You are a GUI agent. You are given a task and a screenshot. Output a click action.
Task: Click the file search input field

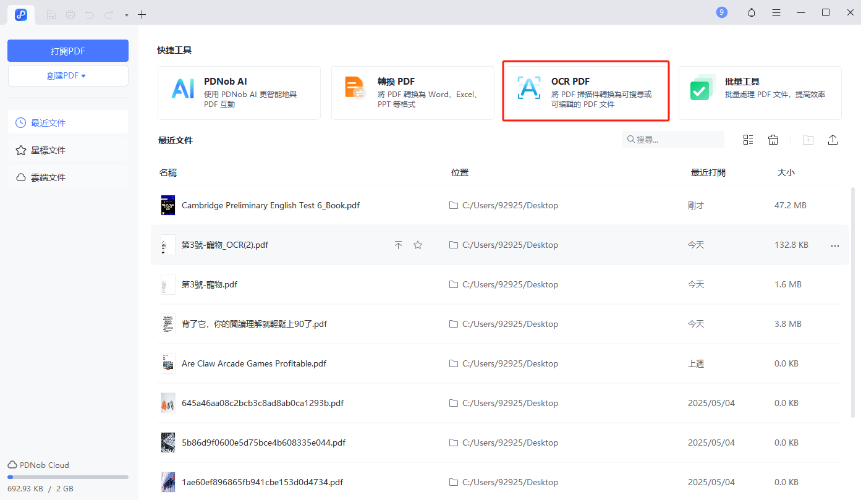pyautogui.click(x=673, y=139)
